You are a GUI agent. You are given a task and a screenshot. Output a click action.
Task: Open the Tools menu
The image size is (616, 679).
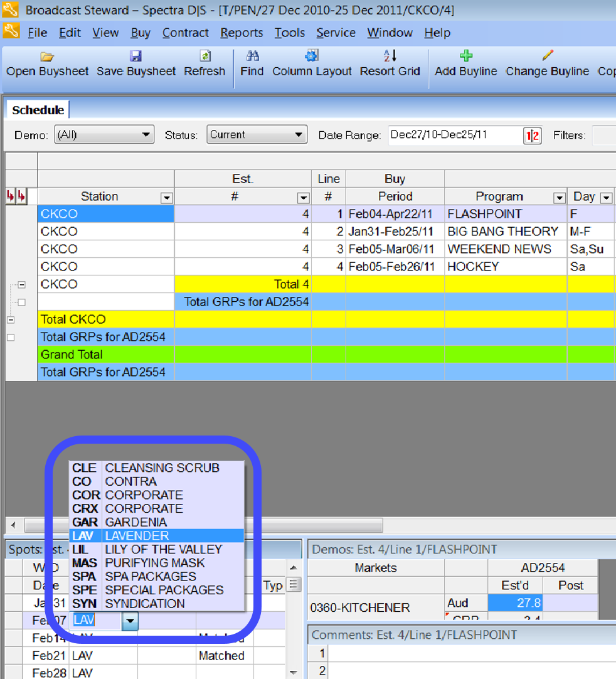tap(290, 33)
